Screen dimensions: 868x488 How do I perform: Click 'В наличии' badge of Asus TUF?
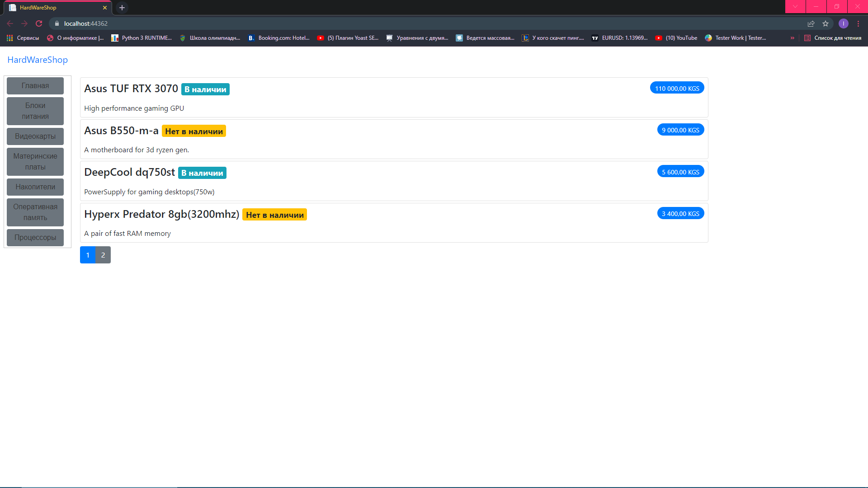(205, 89)
